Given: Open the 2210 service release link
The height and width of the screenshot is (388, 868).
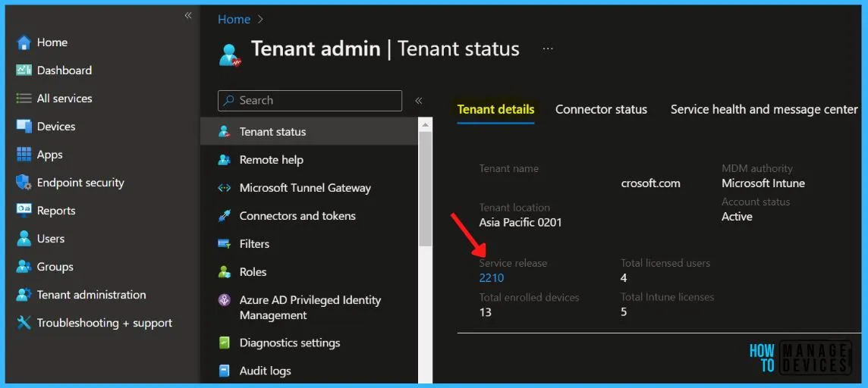Looking at the screenshot, I should point(492,278).
